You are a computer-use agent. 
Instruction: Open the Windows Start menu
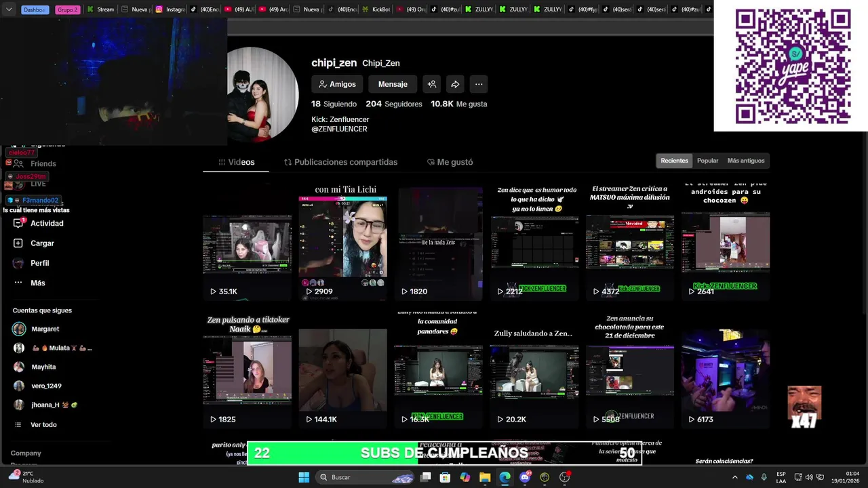tap(304, 477)
